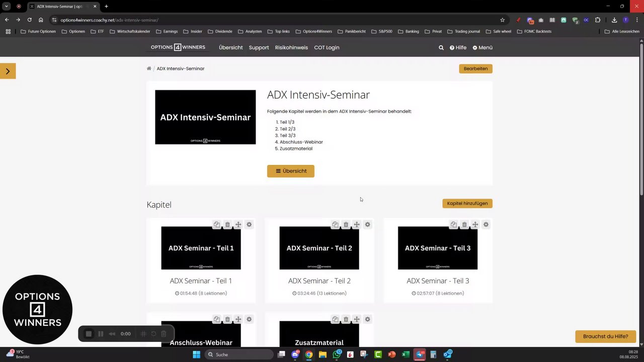Viewport: 644px width, 362px height.
Task: Open Chrome downloads
Action: (614, 20)
